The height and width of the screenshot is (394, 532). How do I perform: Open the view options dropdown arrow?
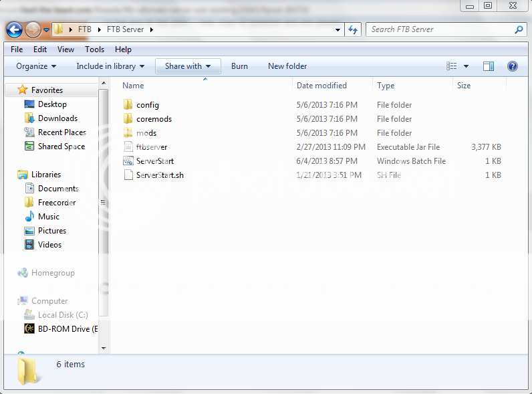point(467,66)
